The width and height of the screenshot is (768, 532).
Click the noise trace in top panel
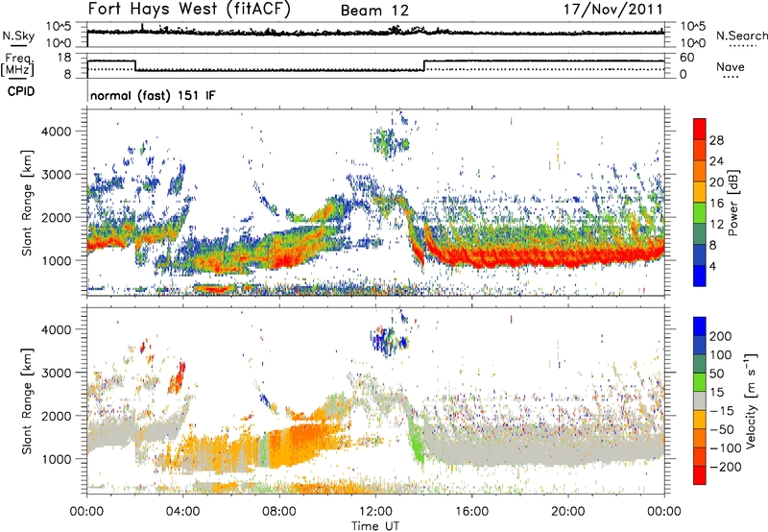(375, 33)
